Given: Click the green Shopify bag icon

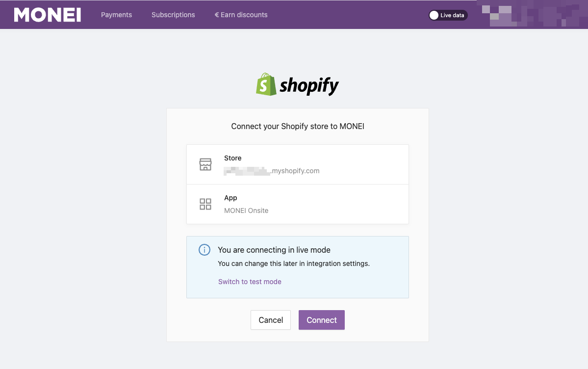Looking at the screenshot, I should click(266, 84).
